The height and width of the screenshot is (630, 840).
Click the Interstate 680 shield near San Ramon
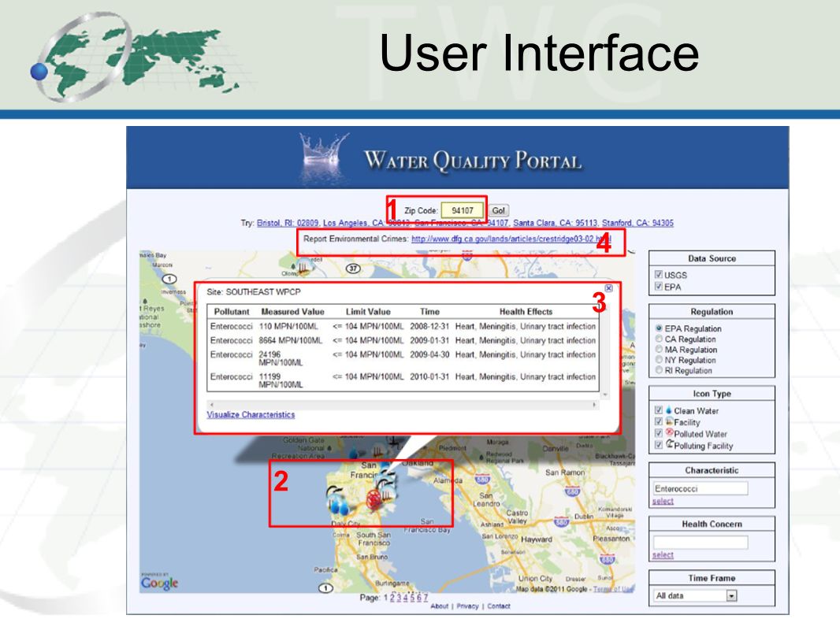(x=572, y=492)
